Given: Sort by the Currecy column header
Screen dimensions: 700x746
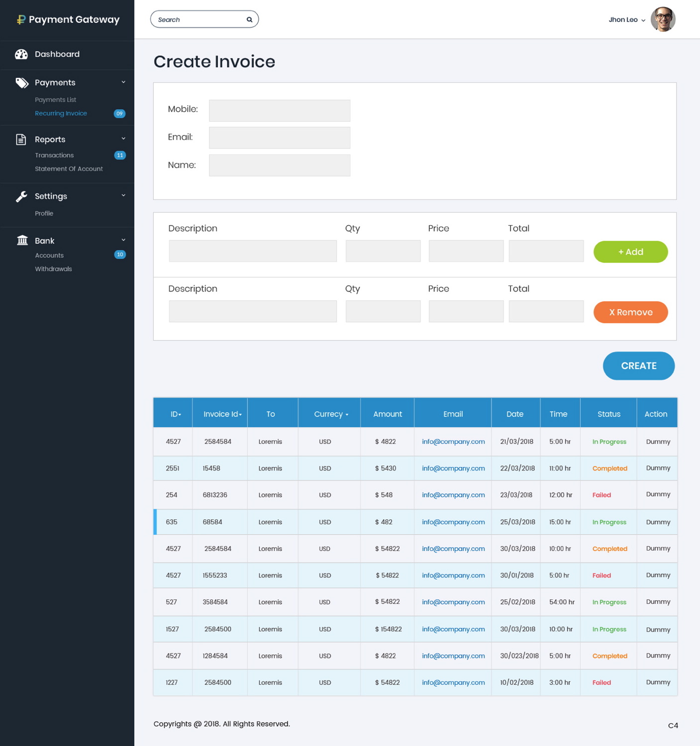Looking at the screenshot, I should (x=331, y=414).
